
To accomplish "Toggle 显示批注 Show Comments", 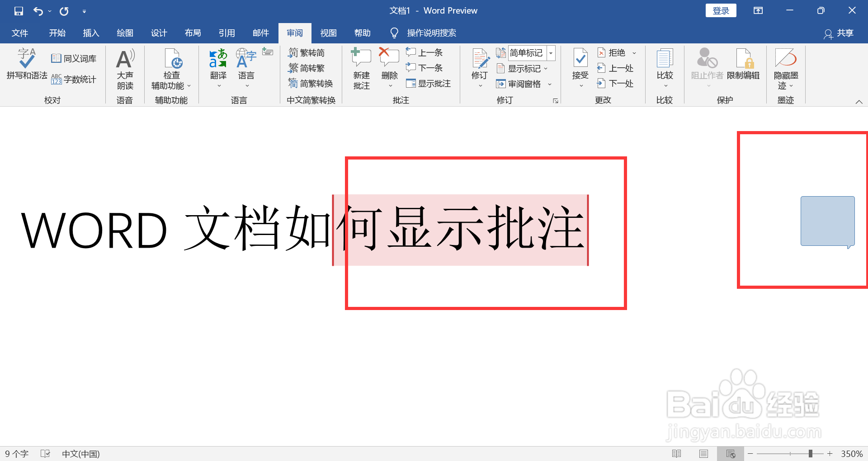I will tap(429, 83).
